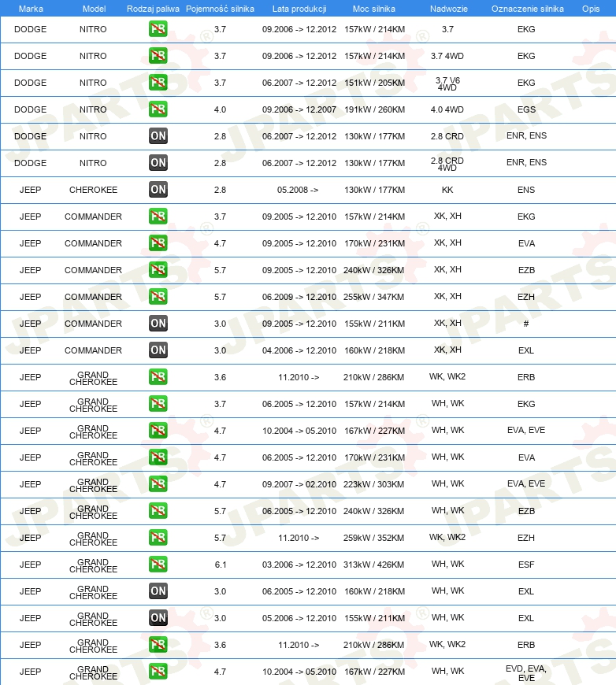The width and height of the screenshot is (616, 685).
Task: Click petrol icon in Commander 5.7 EZH row
Action: [158, 297]
